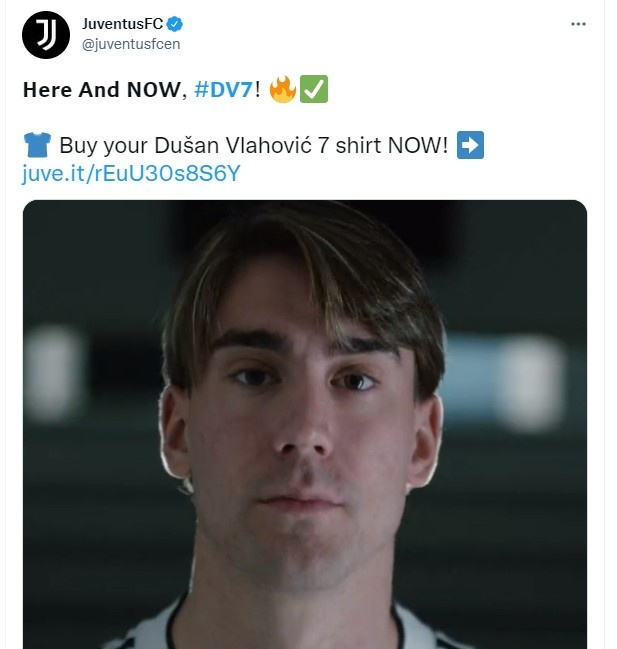Click the bold "Here And NOW" text
This screenshot has width=617, height=649.
pos(102,89)
